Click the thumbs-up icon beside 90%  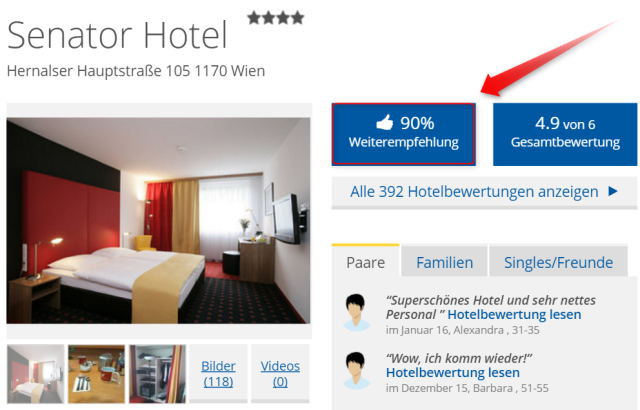click(x=384, y=122)
